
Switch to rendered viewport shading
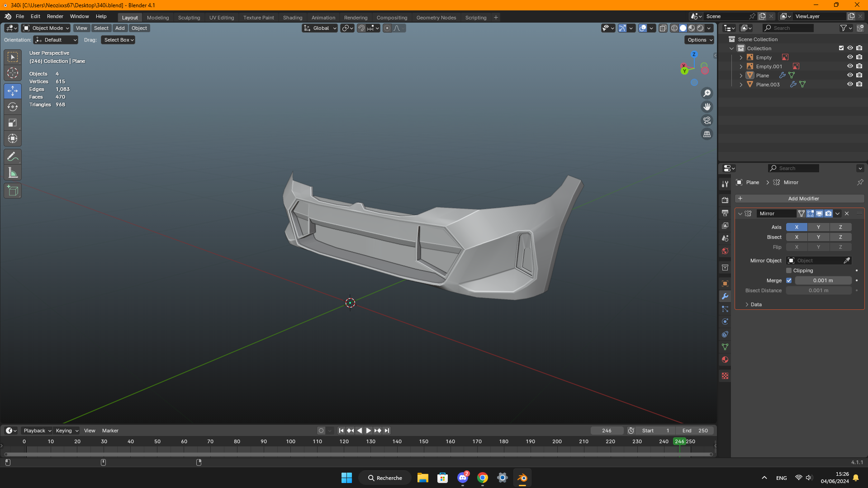(700, 28)
